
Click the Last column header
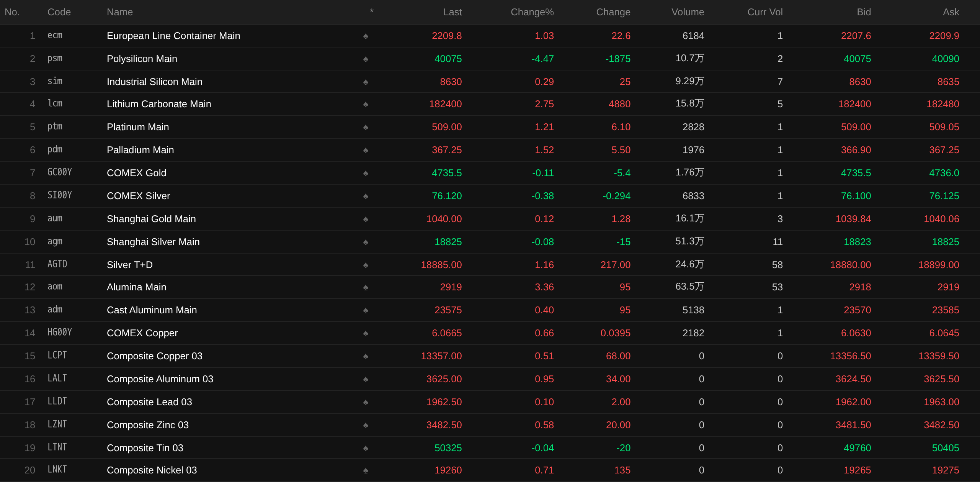click(x=452, y=12)
